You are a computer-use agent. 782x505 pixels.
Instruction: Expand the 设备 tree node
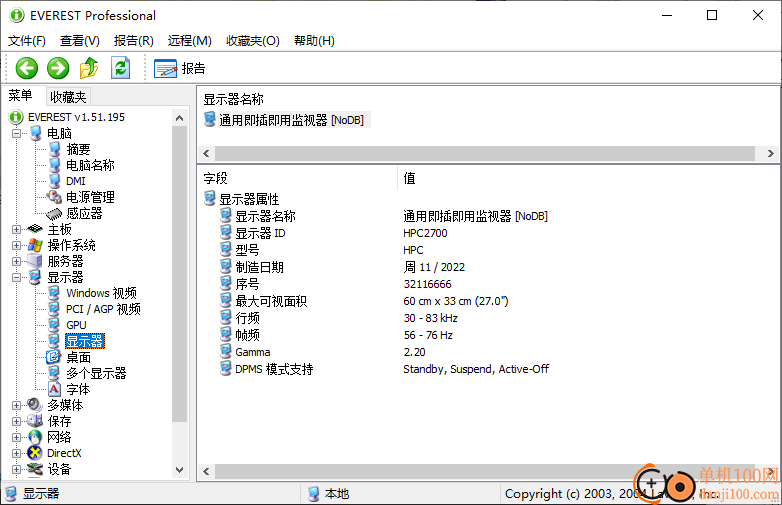[x=16, y=469]
